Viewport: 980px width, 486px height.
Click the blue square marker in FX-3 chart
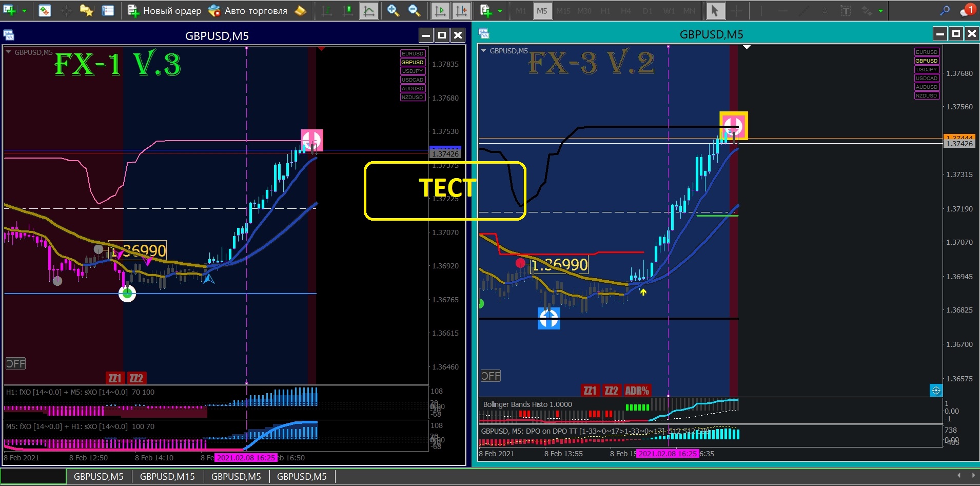(x=548, y=319)
